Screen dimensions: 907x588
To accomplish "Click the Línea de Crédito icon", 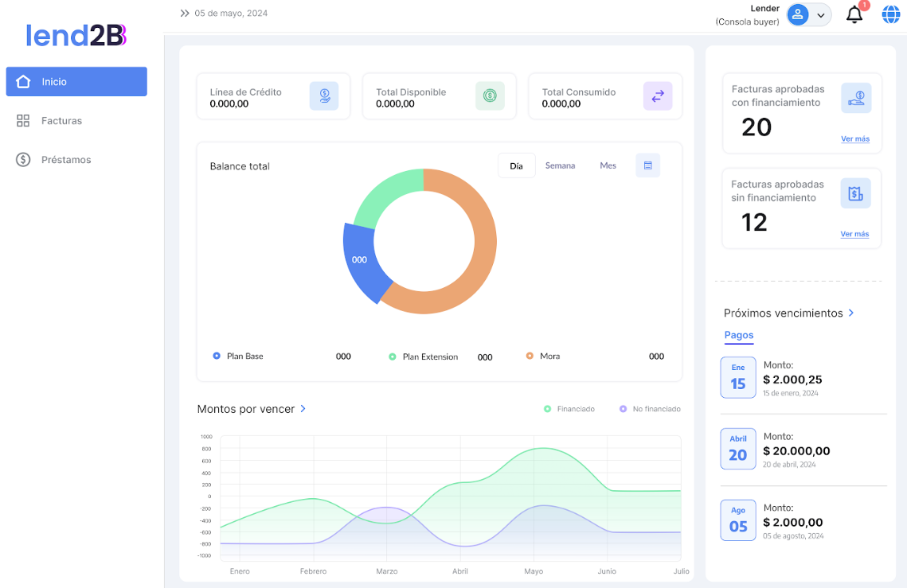I will click(324, 96).
